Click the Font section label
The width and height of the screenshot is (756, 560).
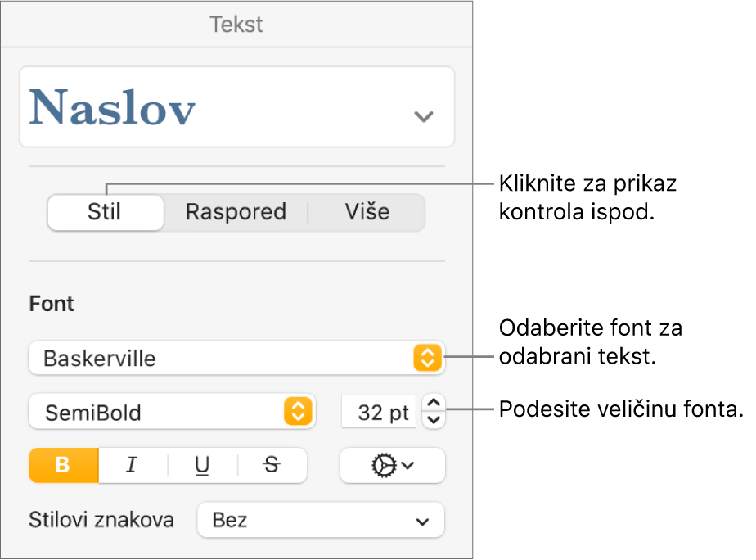pos(52,304)
